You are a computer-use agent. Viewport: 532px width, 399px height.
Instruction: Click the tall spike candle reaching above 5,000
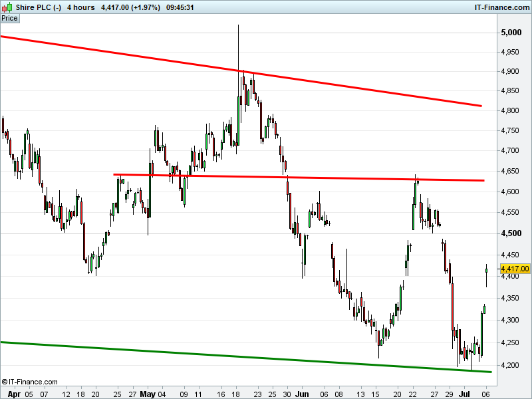[x=238, y=85]
